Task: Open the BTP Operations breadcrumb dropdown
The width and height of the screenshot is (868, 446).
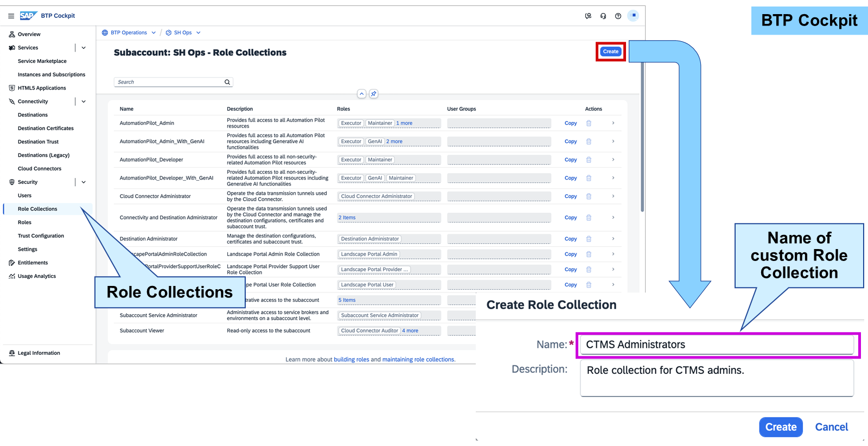Action: pos(154,33)
